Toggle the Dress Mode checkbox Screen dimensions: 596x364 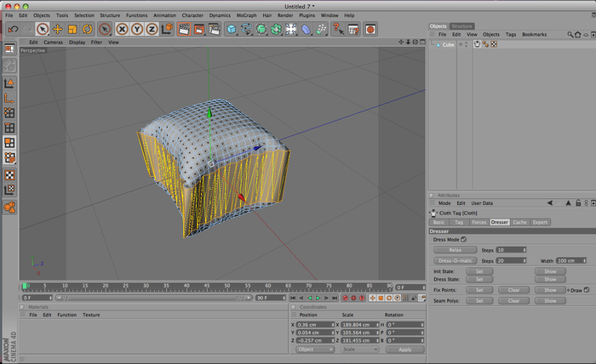pos(463,240)
